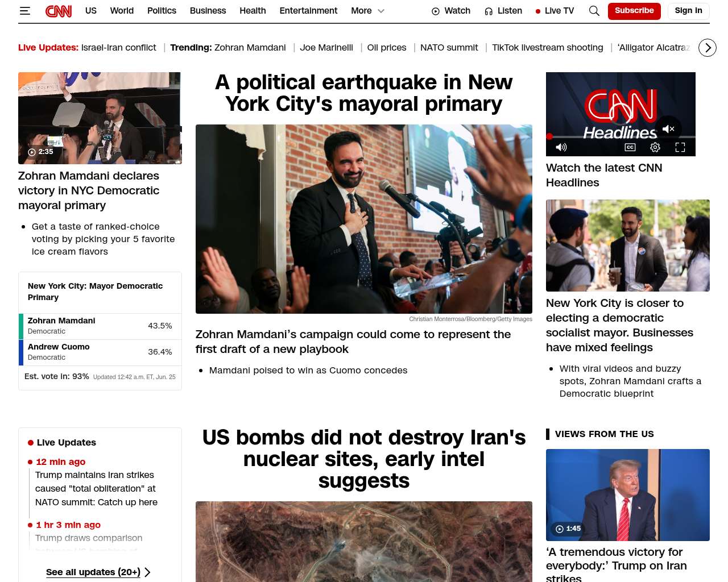Enter fullscreen on CNN Headlines video
Viewport: 728px width, 582px height.
(680, 147)
